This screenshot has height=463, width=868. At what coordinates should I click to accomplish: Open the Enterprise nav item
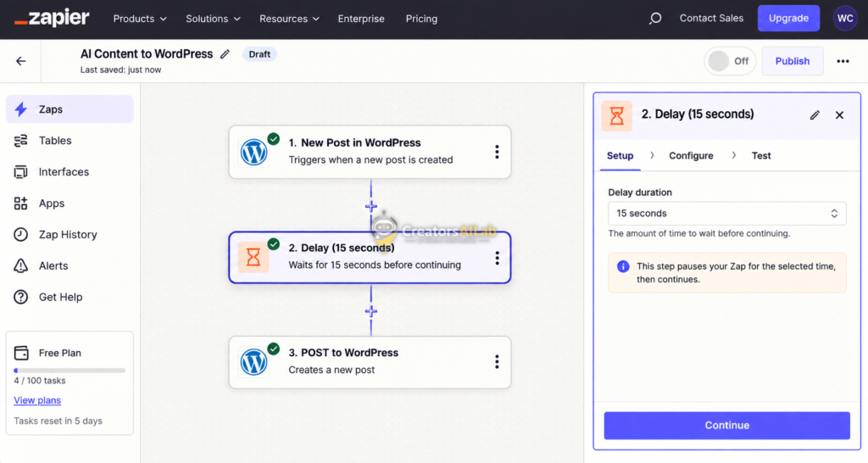point(361,19)
